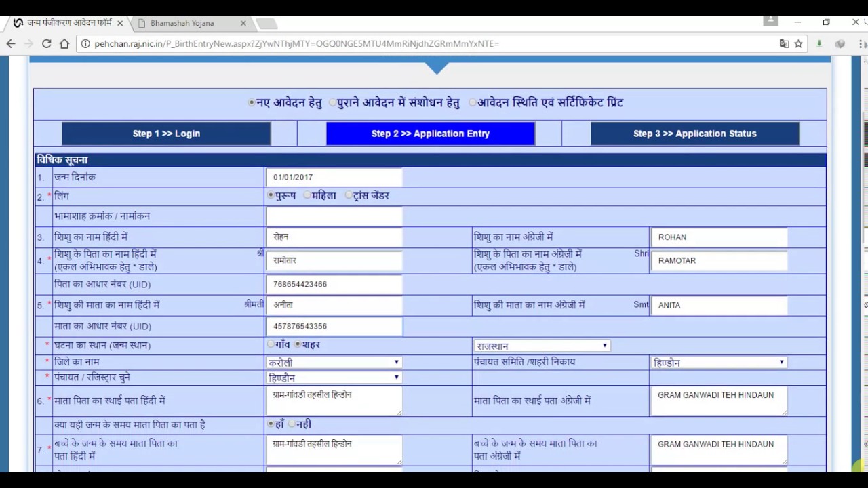Click the Hindi father name field रामोतार
Image resolution: width=868 pixels, height=488 pixels.
[334, 261]
